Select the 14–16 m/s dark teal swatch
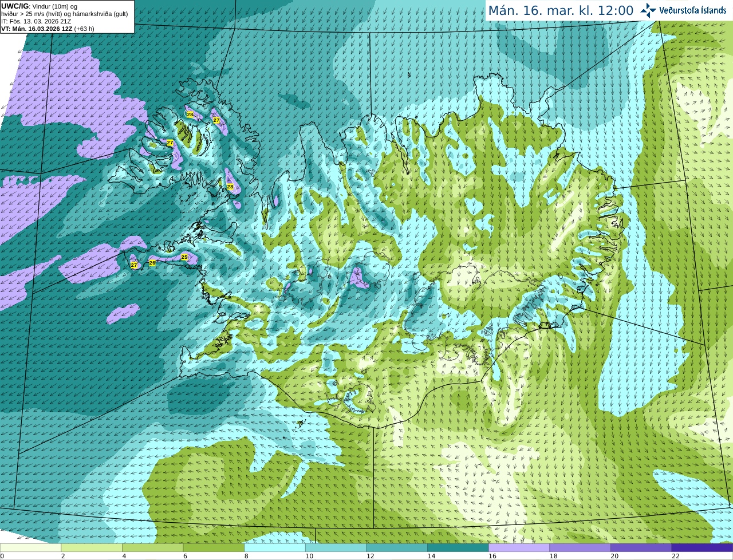This screenshot has height=560, width=733. 458,547
